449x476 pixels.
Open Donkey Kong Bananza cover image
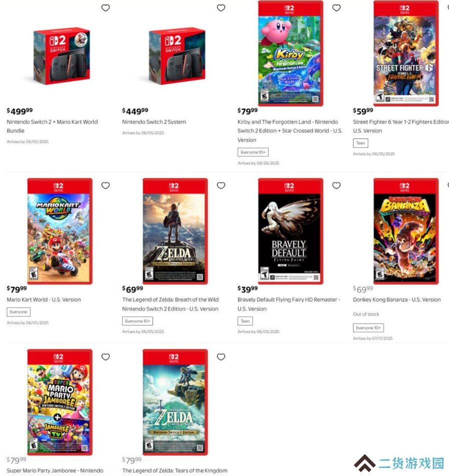click(x=406, y=231)
